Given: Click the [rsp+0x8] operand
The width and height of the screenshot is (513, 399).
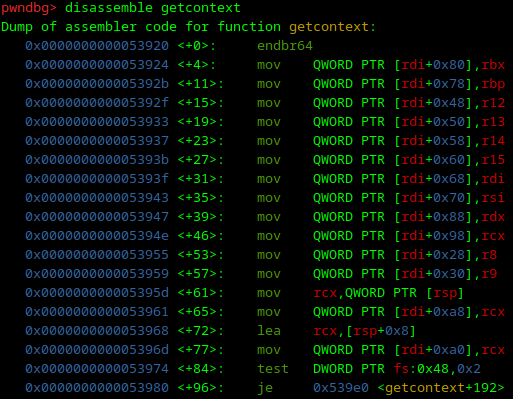Looking at the screenshot, I should [381, 331].
